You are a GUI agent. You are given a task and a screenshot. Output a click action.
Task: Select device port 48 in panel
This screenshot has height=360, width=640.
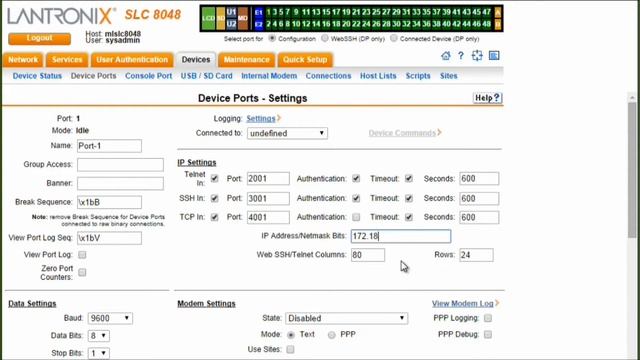click(486, 24)
